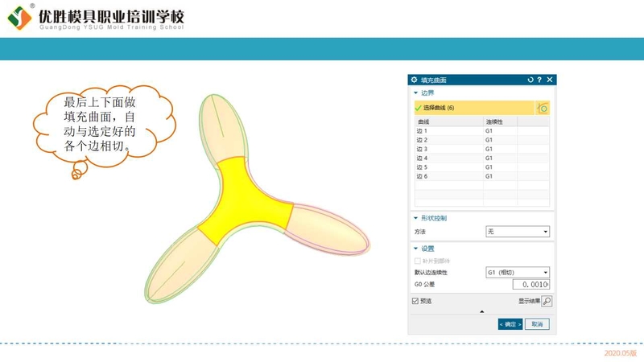Click the 连续性 column header
The height and width of the screenshot is (362, 644).
(500, 122)
